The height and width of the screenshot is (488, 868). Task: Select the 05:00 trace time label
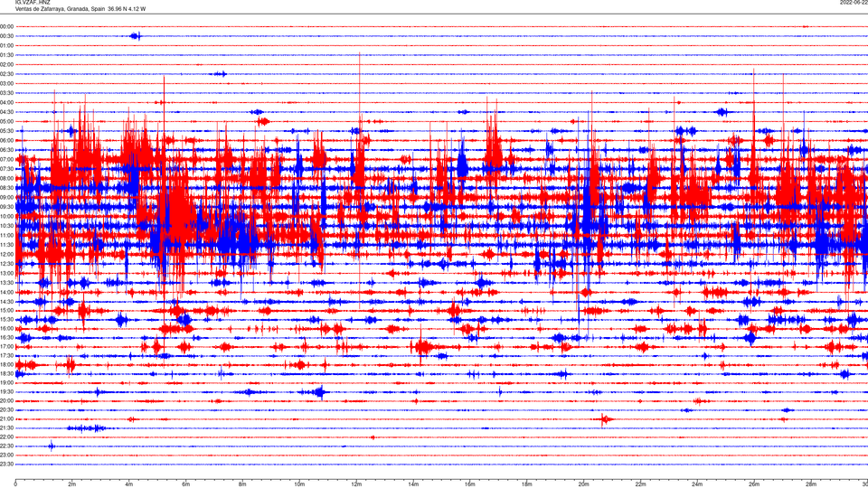click(x=6, y=122)
